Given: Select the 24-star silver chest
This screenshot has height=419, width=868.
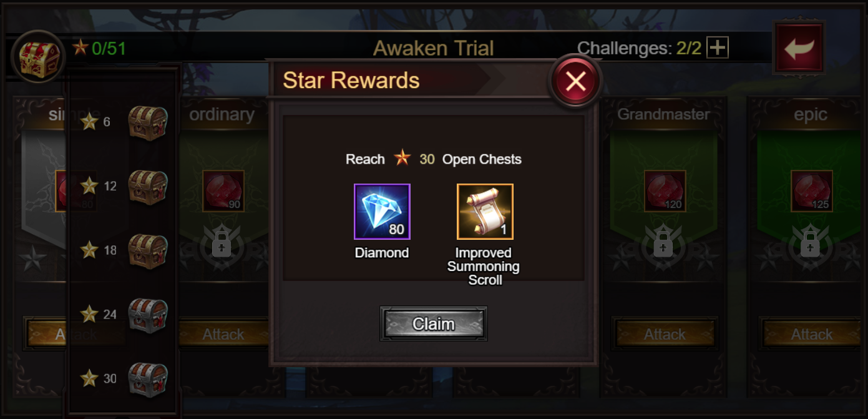Looking at the screenshot, I should pos(148,315).
